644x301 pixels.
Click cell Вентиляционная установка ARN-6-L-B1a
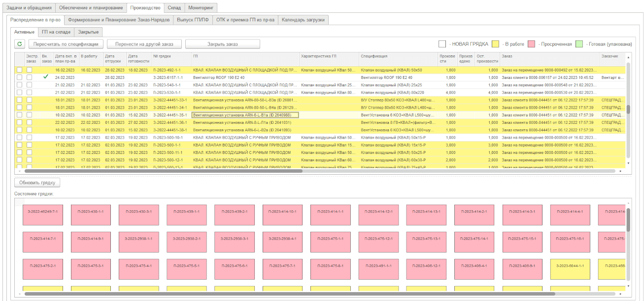point(245,115)
